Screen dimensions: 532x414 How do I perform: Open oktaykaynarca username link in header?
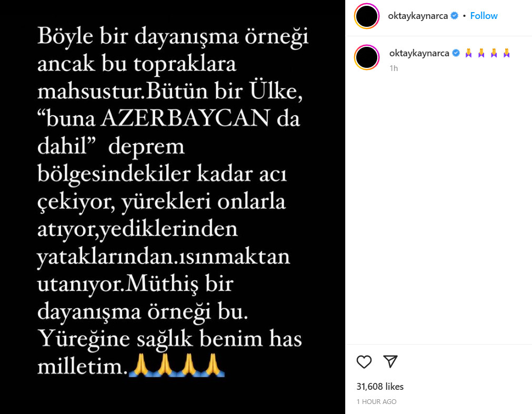[x=418, y=16]
